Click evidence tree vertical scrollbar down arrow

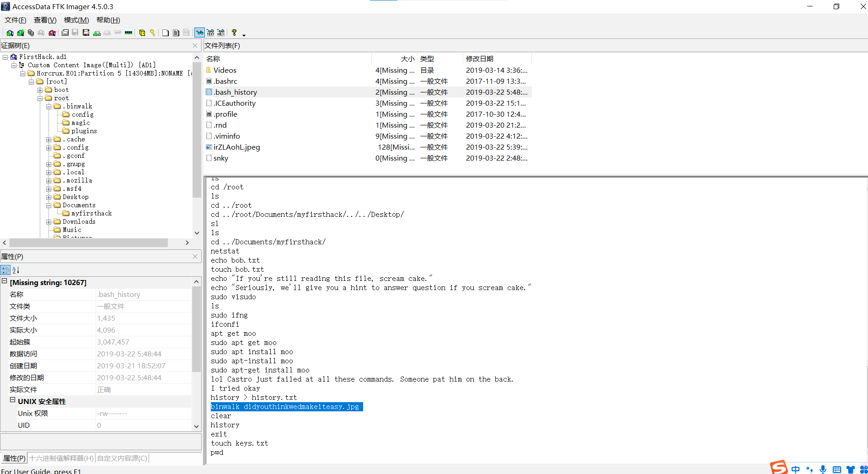point(197,233)
